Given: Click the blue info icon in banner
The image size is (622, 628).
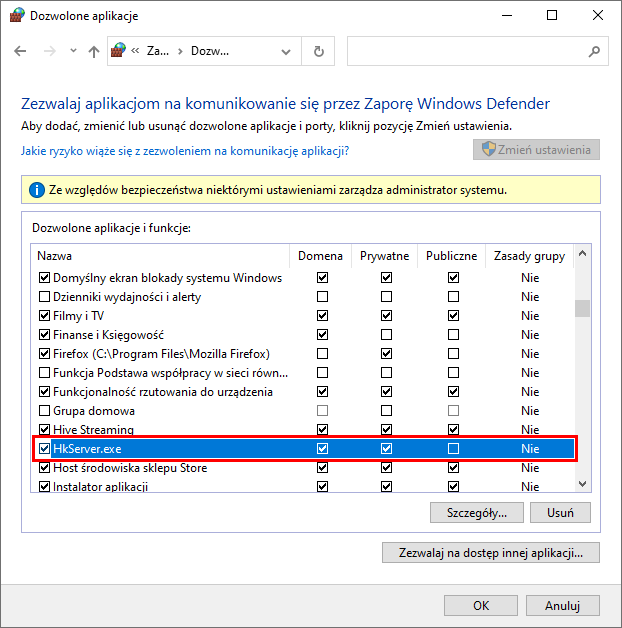Looking at the screenshot, I should tap(37, 189).
